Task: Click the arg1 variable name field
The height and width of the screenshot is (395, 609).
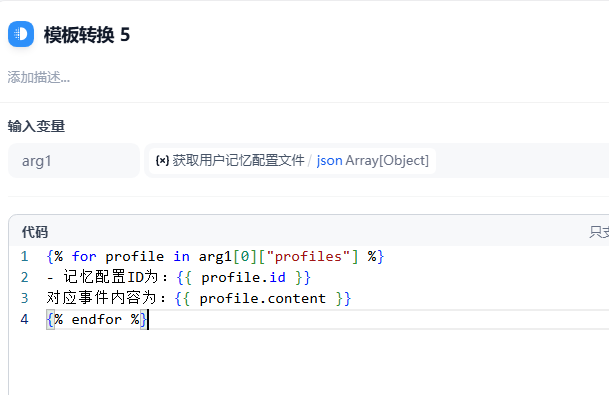Action: (x=74, y=160)
